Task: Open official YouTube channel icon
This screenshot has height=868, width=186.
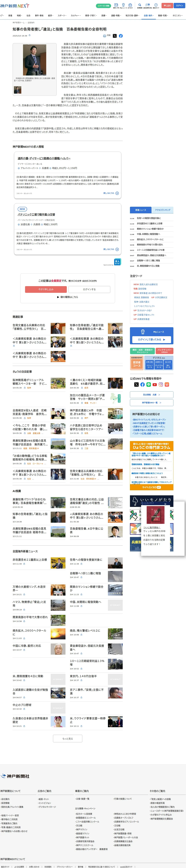Action: [155, 385]
